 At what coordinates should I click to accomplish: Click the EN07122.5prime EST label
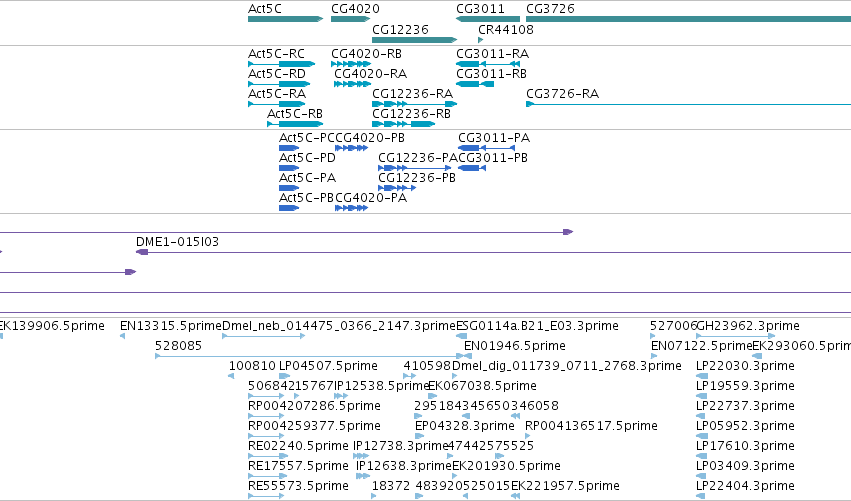click(702, 346)
